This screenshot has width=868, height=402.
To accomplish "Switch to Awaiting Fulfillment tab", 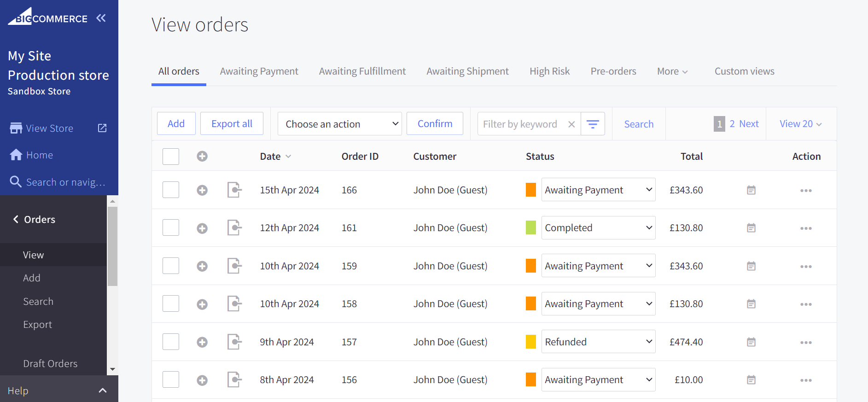I will point(362,71).
